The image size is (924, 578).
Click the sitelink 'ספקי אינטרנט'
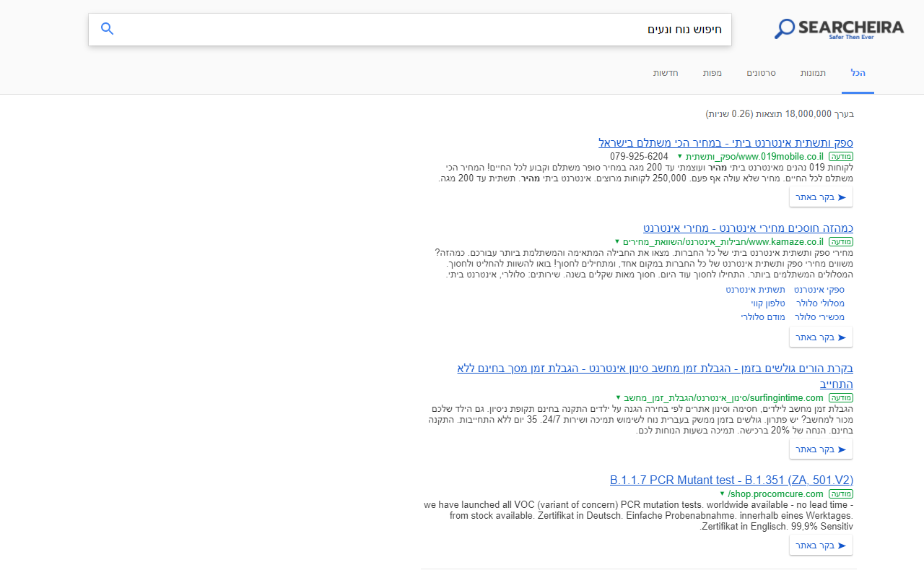[x=820, y=289]
